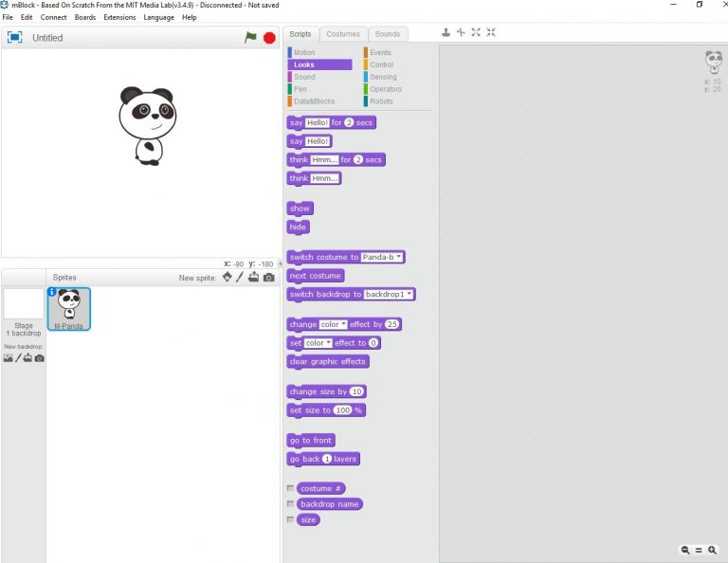This screenshot has width=728, height=563.
Task: Open color dropdown in change effect block
Action: [333, 324]
